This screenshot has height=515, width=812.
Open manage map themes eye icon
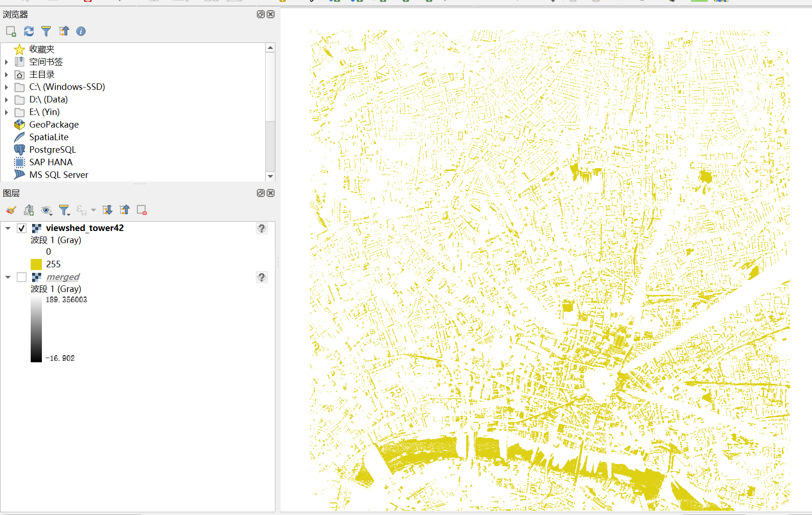point(47,210)
